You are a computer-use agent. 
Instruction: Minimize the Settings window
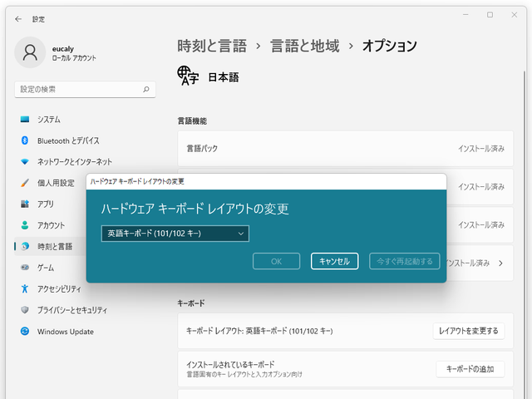pyautogui.click(x=465, y=15)
